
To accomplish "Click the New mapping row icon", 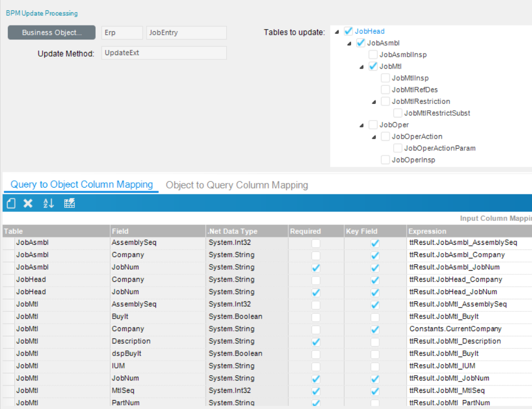I will [11, 204].
